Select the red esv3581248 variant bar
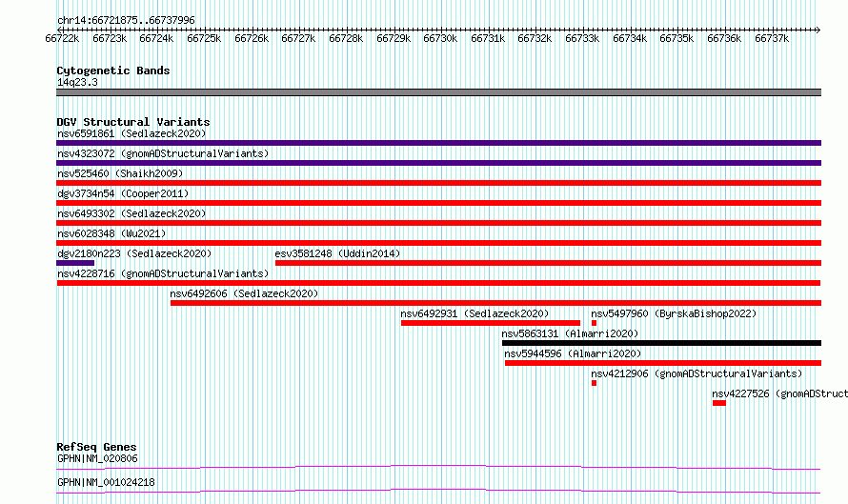The width and height of the screenshot is (848, 504). coord(549,263)
